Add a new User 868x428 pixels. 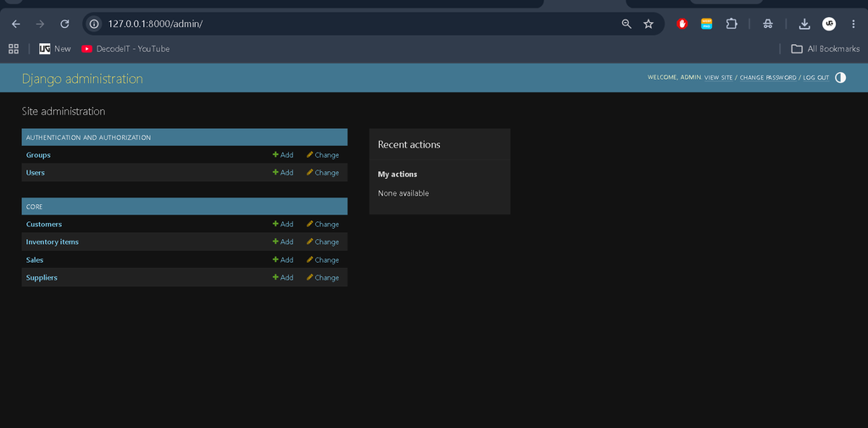[283, 173]
